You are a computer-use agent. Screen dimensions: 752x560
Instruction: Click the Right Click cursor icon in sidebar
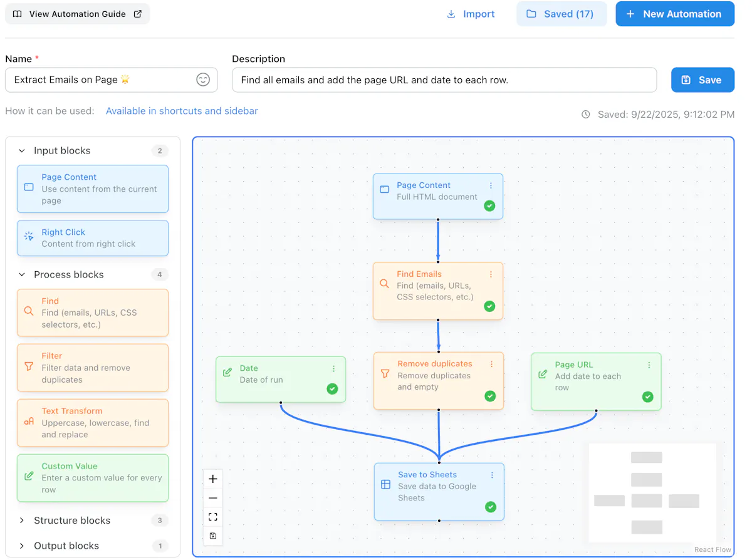(x=29, y=236)
